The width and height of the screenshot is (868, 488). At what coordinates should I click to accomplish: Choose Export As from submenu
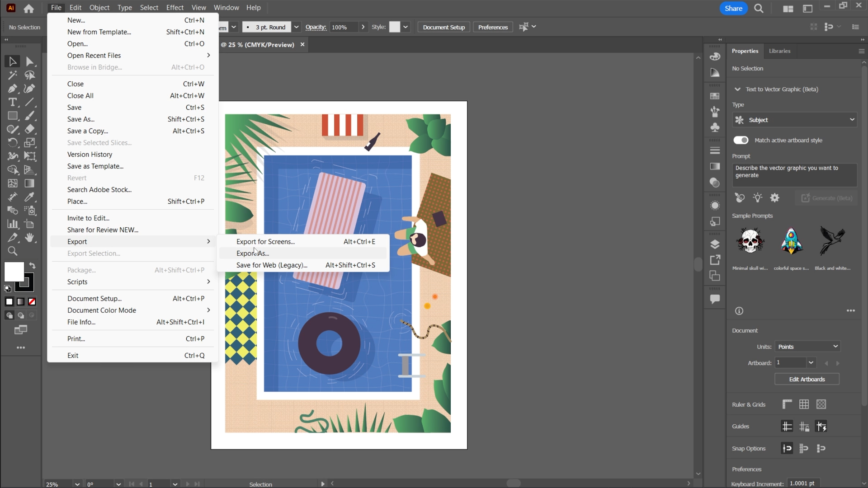[x=253, y=253]
